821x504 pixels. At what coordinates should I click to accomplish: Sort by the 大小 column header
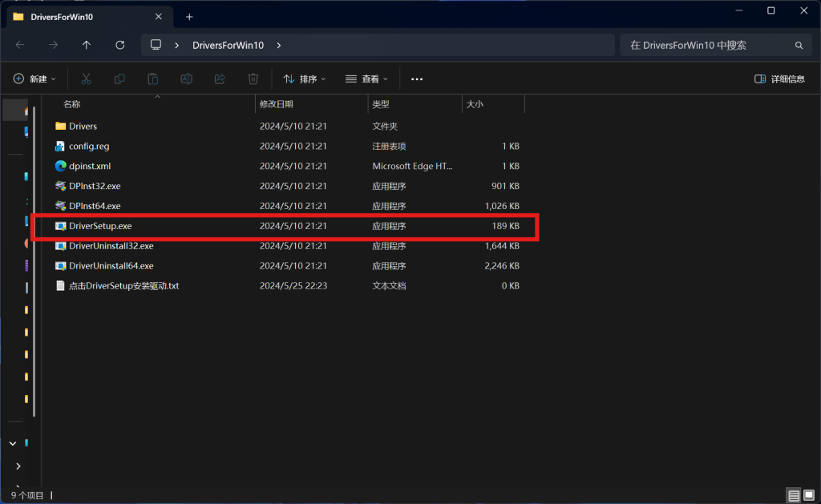(x=494, y=104)
